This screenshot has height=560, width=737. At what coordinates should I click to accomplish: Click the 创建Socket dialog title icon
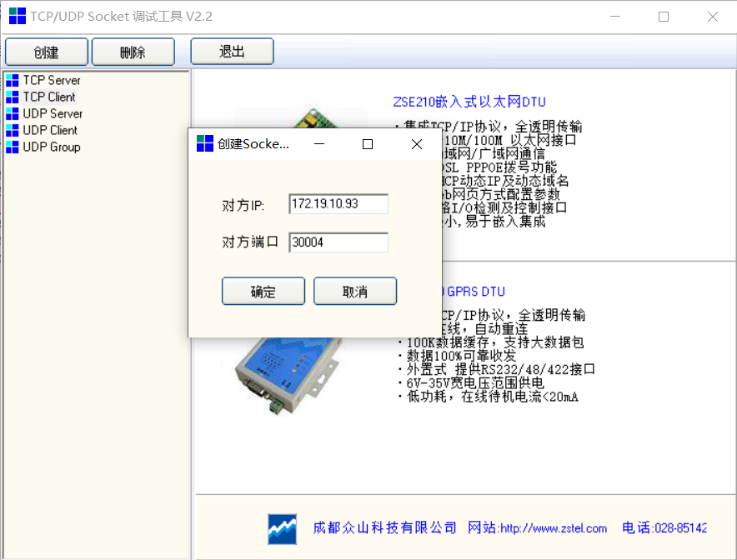coord(205,143)
